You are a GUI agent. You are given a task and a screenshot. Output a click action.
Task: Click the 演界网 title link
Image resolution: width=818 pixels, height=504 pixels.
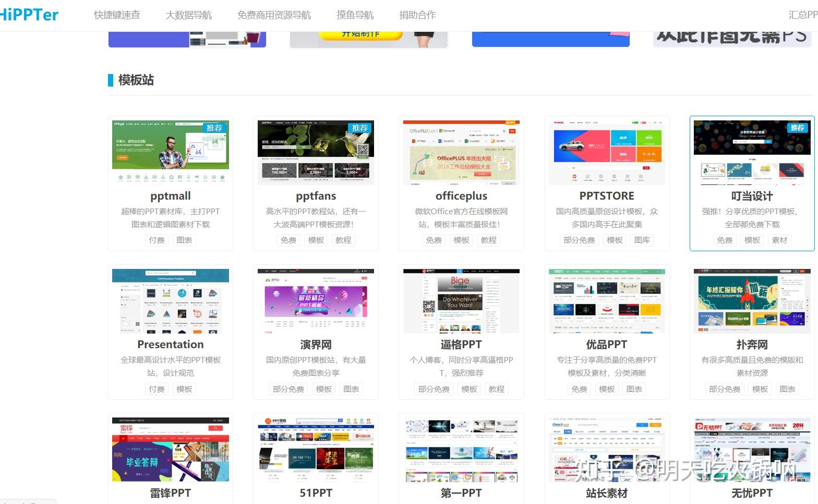point(316,345)
